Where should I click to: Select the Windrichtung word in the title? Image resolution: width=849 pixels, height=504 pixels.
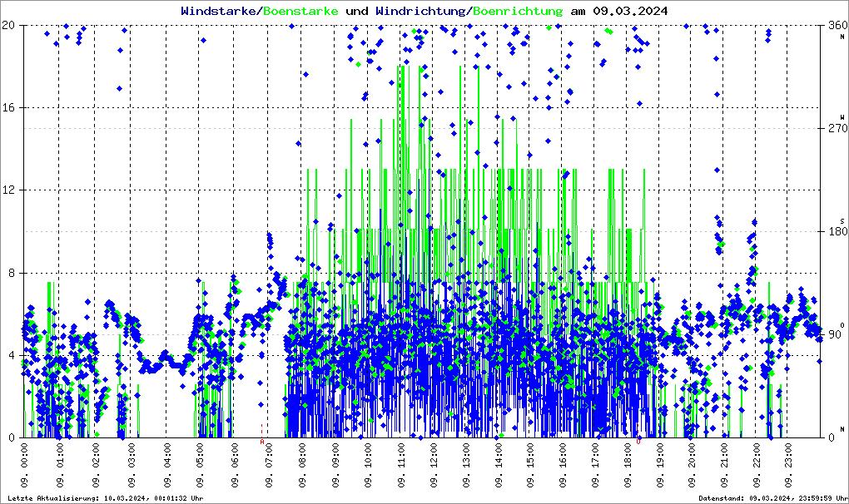pos(420,11)
